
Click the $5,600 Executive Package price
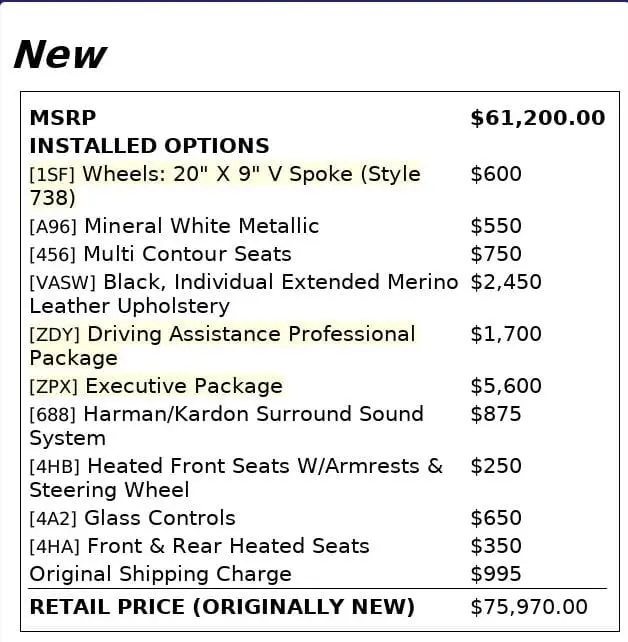pos(506,386)
